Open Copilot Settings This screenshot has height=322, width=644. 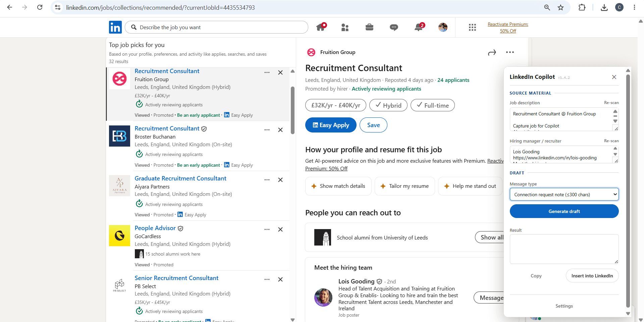(564, 306)
